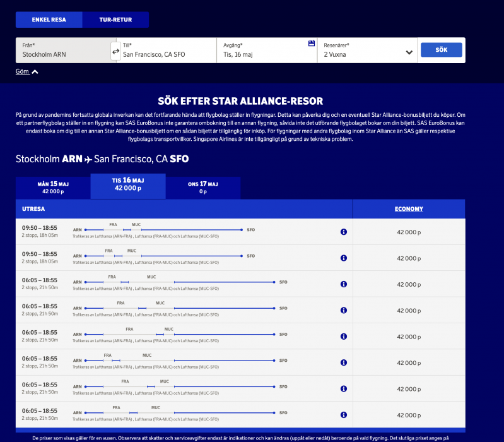Click the Från field with Stockholm ARN
Image resolution: width=504 pixels, height=442 pixels.
click(62, 51)
